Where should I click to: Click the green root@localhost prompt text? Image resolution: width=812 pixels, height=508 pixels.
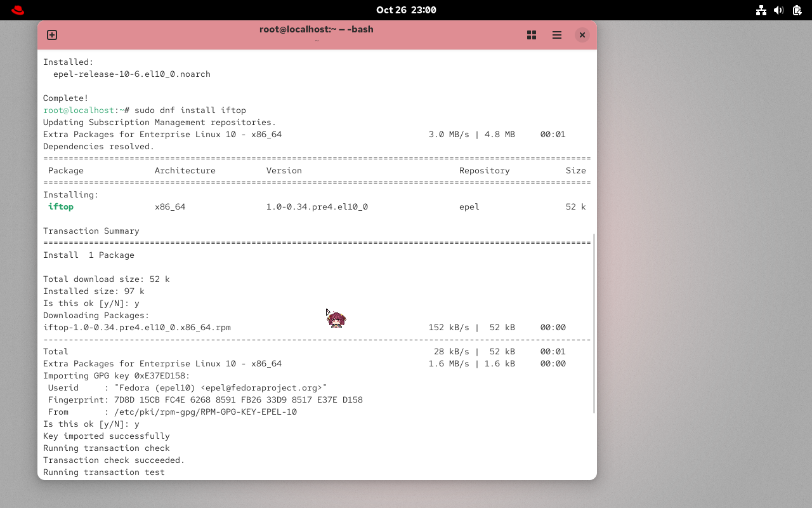[78, 110]
